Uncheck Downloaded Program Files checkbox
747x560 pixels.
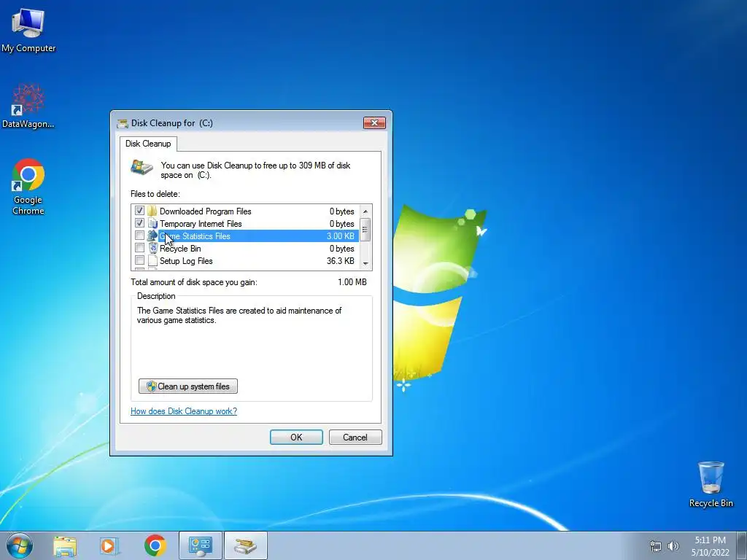pyautogui.click(x=139, y=211)
